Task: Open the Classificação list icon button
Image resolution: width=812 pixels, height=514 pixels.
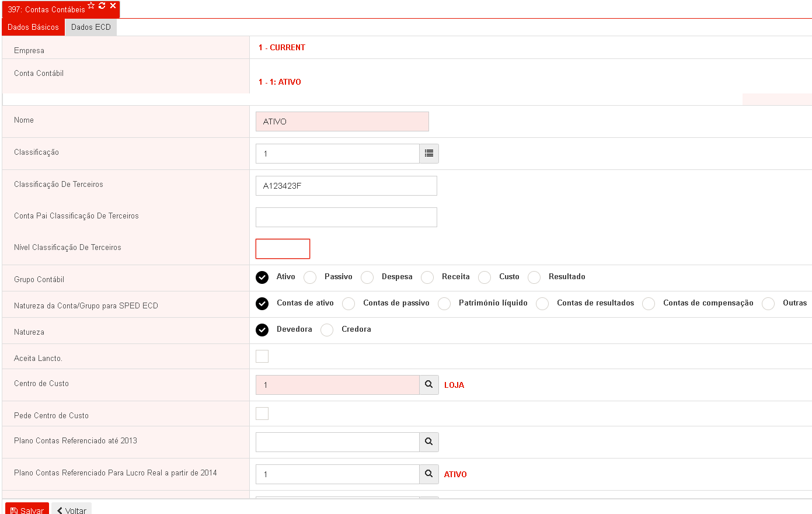Action: 429,154
